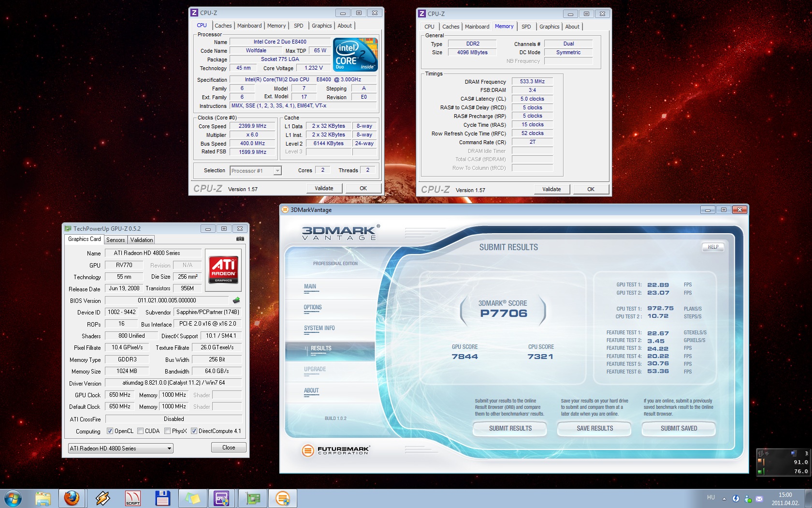Click the 3DMarkVantage title bar icon
Image resolution: width=812 pixels, height=508 pixels.
[x=285, y=210]
